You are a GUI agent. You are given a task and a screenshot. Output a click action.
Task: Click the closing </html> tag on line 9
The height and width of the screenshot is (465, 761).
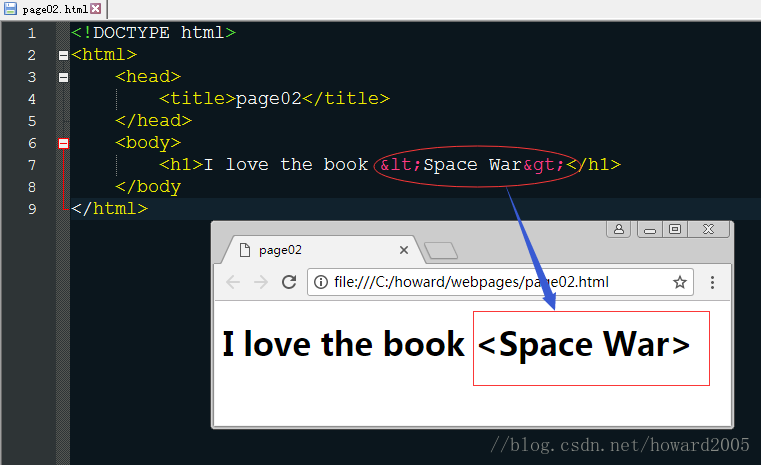(x=109, y=209)
